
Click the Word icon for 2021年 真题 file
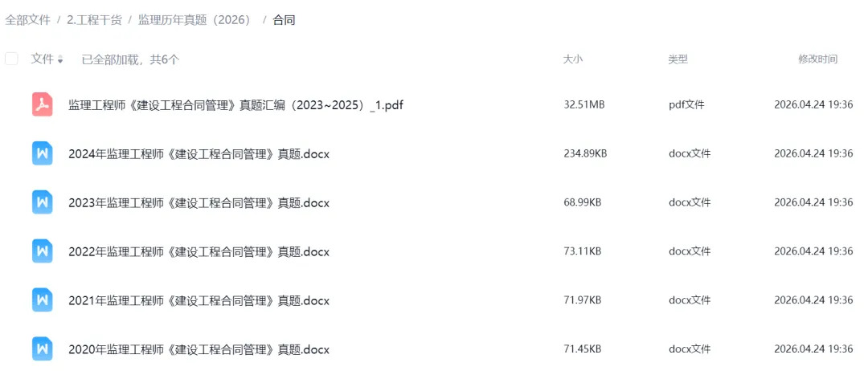coord(43,300)
